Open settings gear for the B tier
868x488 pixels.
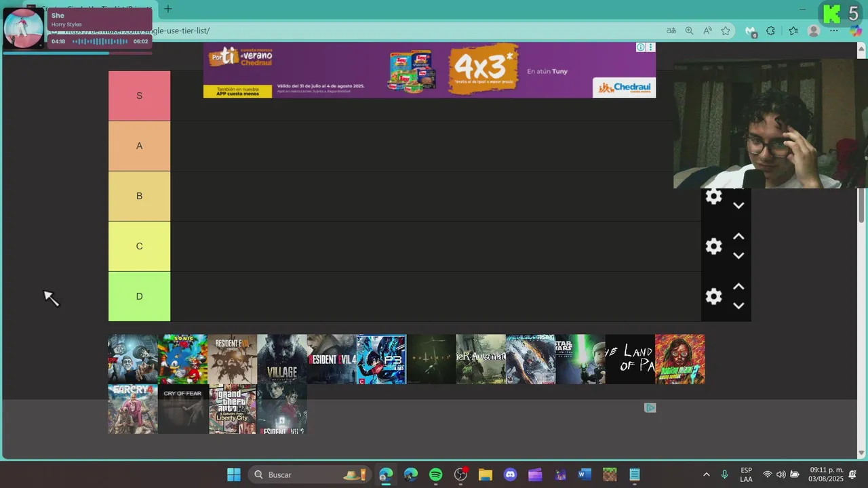click(713, 197)
